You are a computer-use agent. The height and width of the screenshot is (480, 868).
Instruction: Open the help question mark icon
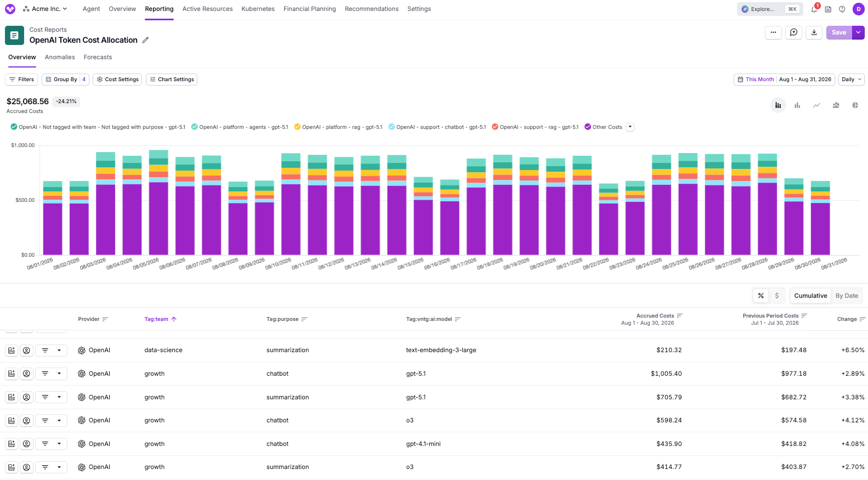(842, 9)
